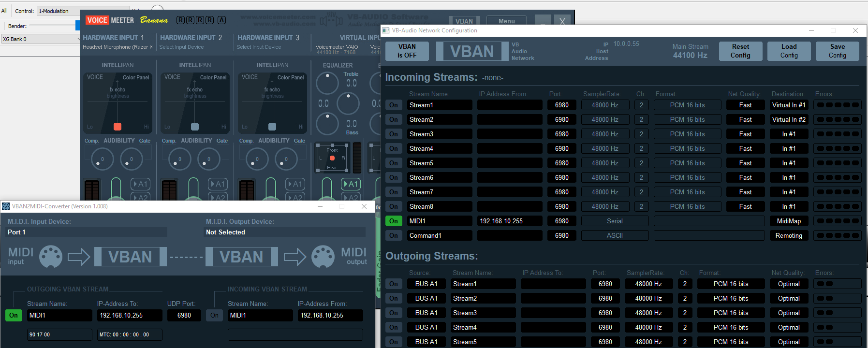Open the M.I.D.I. Input Device Port 1 selector
Viewport: 868px width, 348px height.
point(87,232)
